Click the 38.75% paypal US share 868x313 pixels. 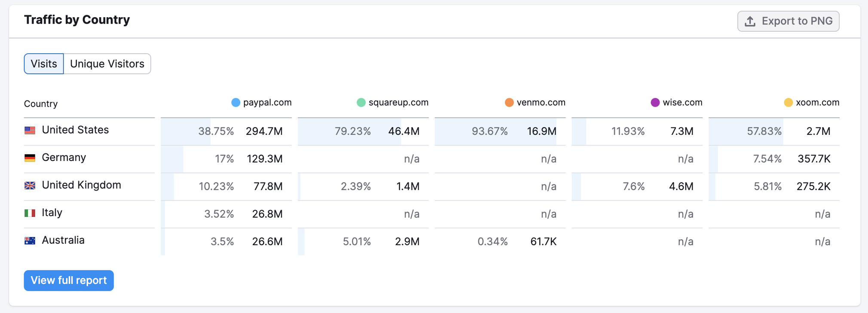coord(216,131)
